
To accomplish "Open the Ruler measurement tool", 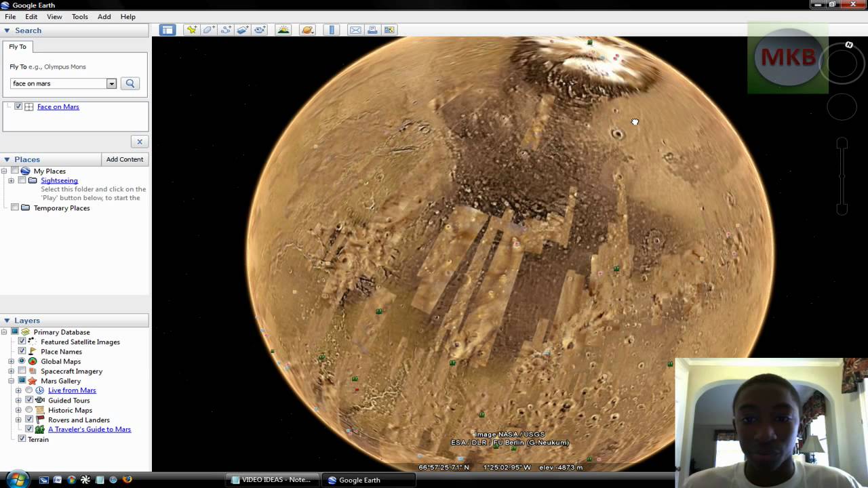I will [x=331, y=30].
